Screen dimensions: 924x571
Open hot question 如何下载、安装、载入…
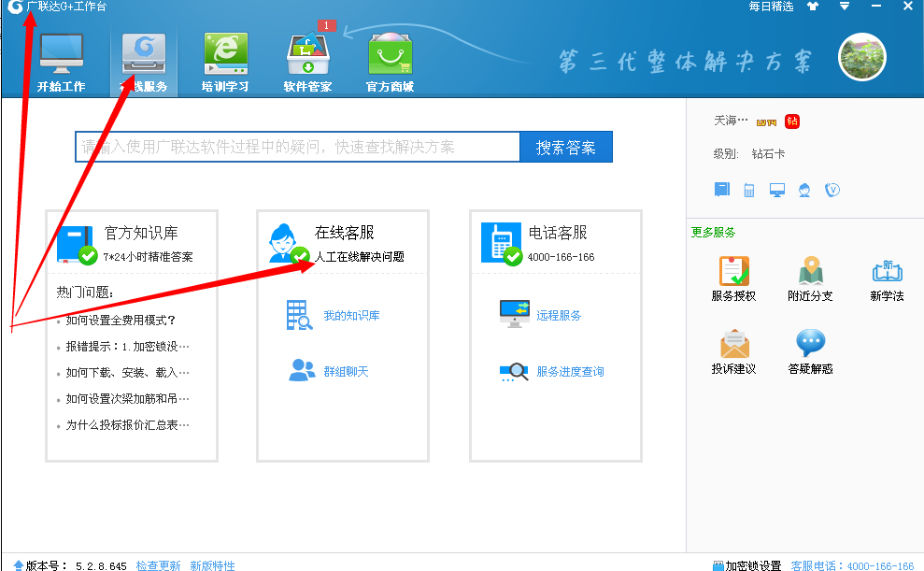click(127, 373)
